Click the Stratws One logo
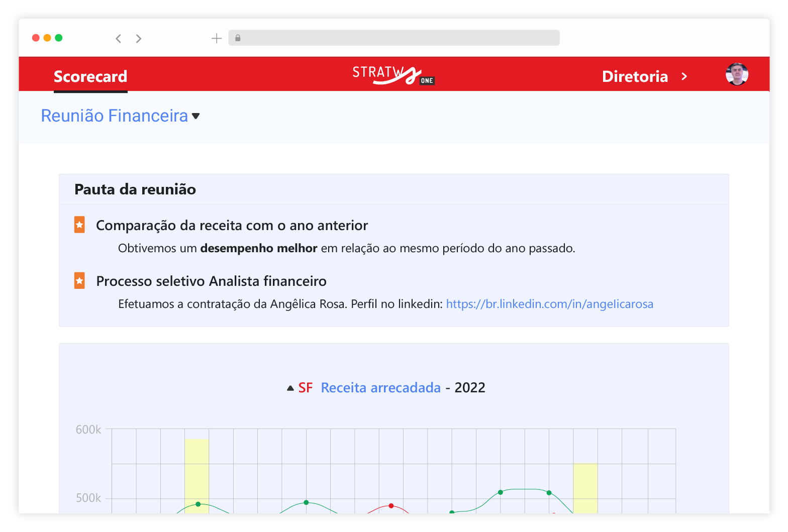The width and height of the screenshot is (788, 532). pos(393,75)
